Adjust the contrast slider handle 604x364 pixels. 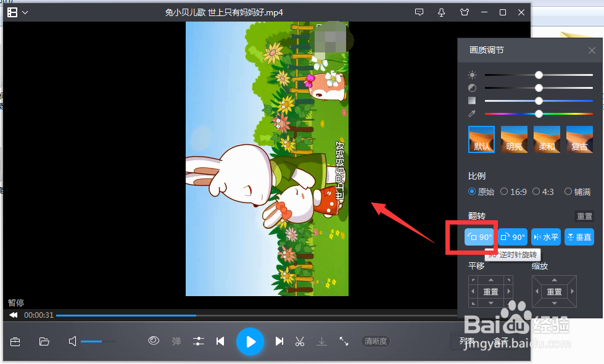click(539, 88)
